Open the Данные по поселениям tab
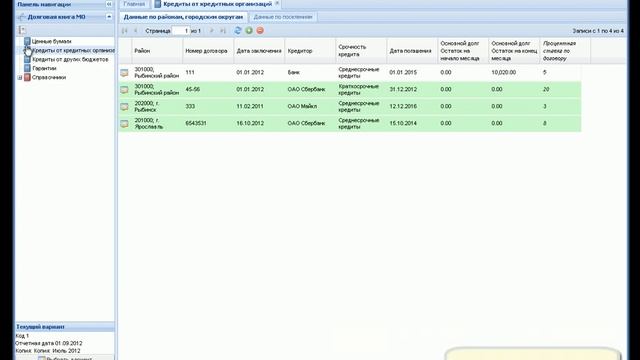640x360 pixels. (x=283, y=17)
